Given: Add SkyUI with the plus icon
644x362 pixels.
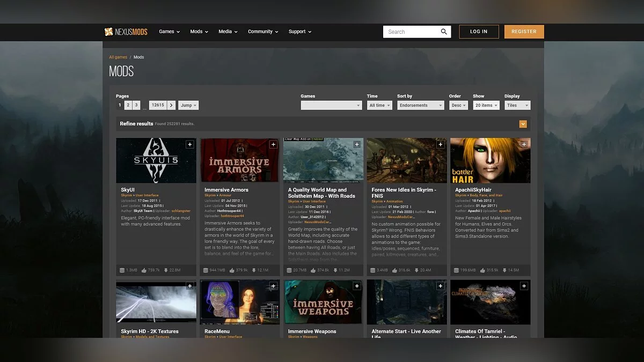Looking at the screenshot, I should click(189, 145).
